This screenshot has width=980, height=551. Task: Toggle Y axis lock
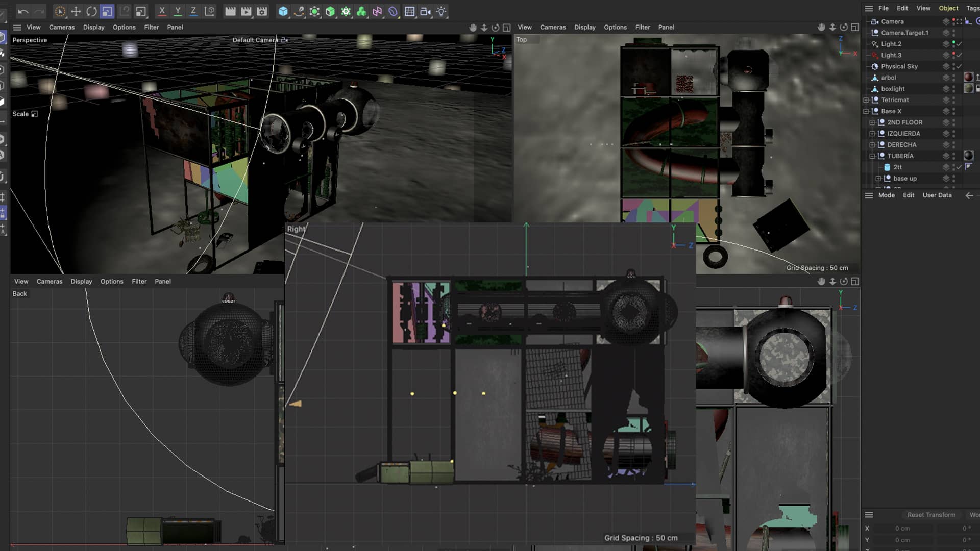(x=178, y=11)
